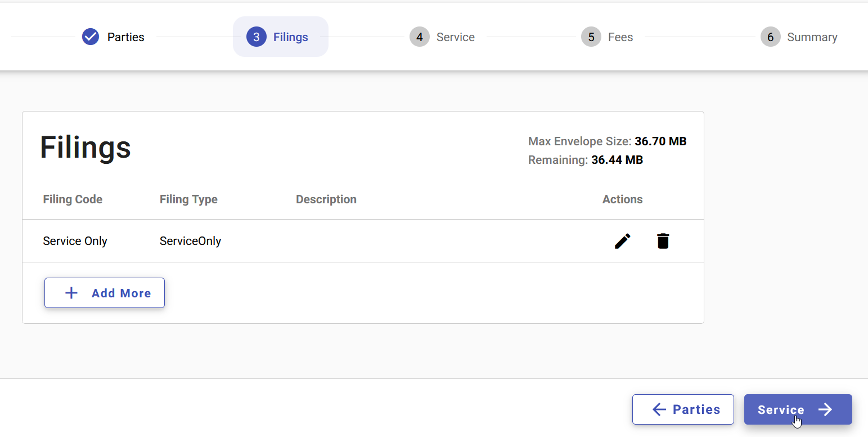
Task: Return to the Parties step label in stepper
Action: (x=126, y=37)
